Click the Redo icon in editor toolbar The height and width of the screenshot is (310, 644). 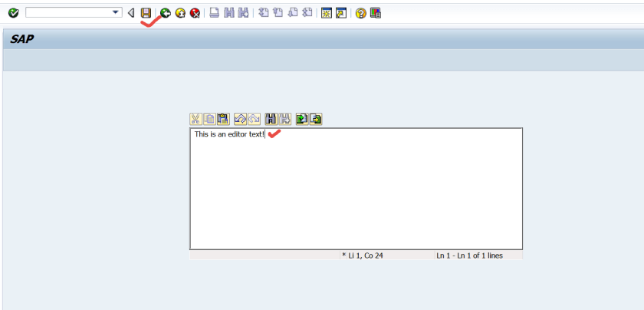click(x=254, y=119)
